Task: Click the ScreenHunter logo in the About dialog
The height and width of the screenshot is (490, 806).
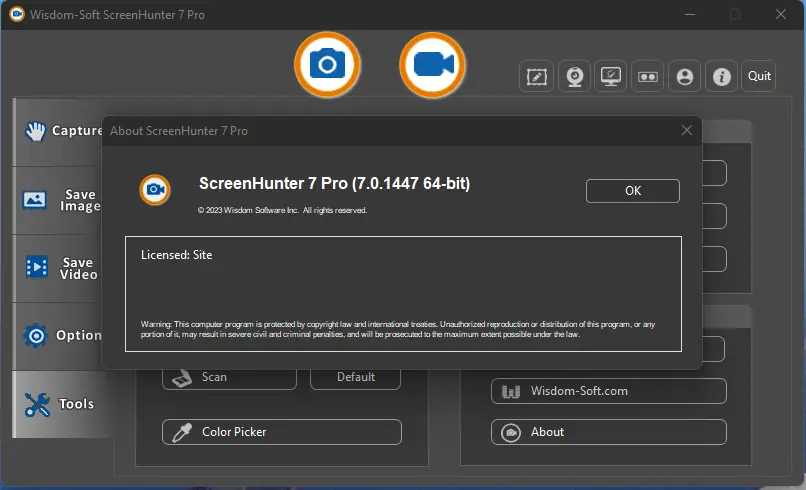Action: pos(155,190)
